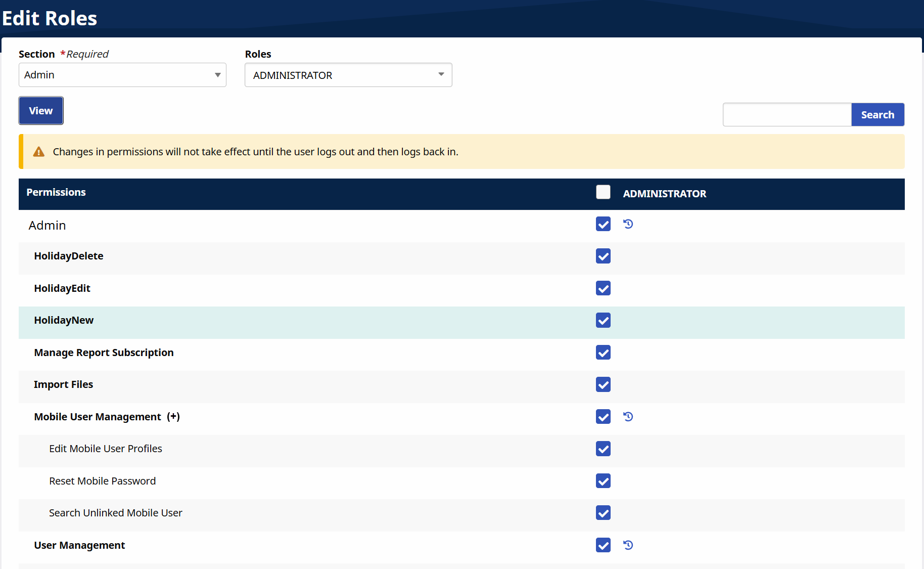Expand Mobile User Management with the (+) toggle

[x=173, y=417]
